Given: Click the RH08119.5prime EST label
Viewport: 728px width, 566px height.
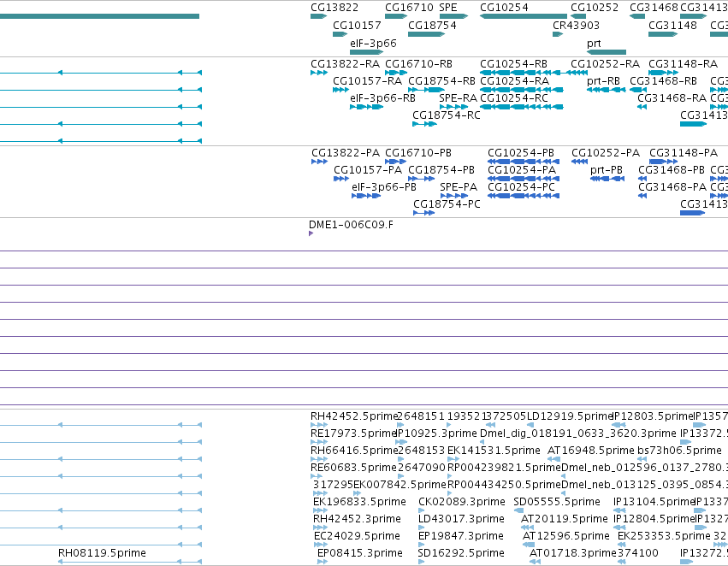Looking at the screenshot, I should click(102, 553).
